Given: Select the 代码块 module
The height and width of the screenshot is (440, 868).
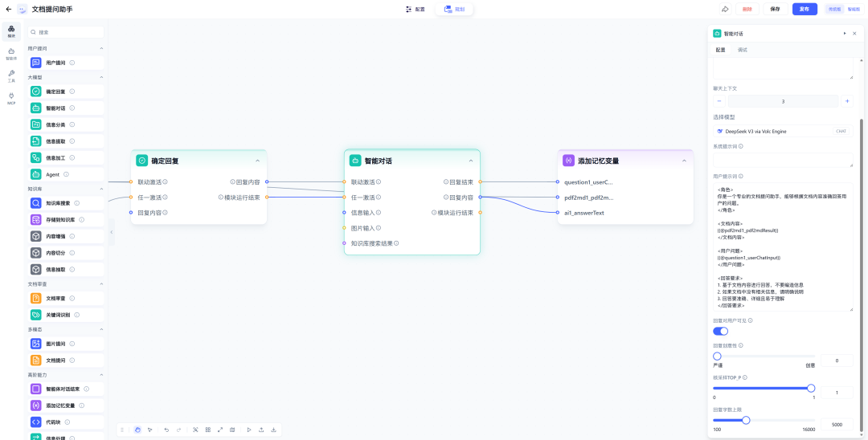Looking at the screenshot, I should (66, 422).
